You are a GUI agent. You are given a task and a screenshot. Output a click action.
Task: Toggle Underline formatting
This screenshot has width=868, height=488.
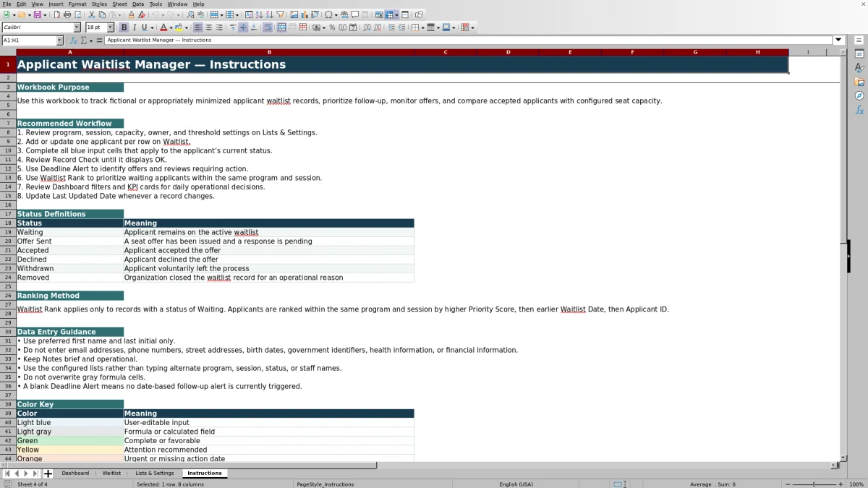click(x=144, y=27)
